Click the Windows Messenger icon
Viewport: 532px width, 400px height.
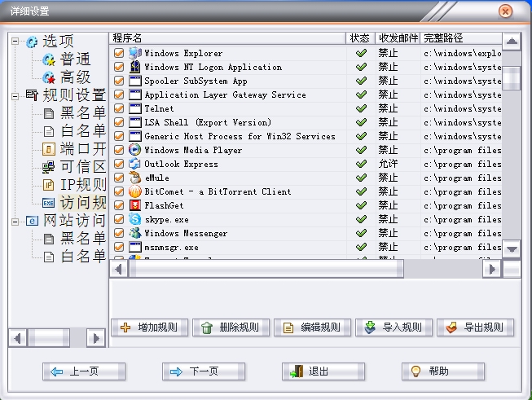135,233
